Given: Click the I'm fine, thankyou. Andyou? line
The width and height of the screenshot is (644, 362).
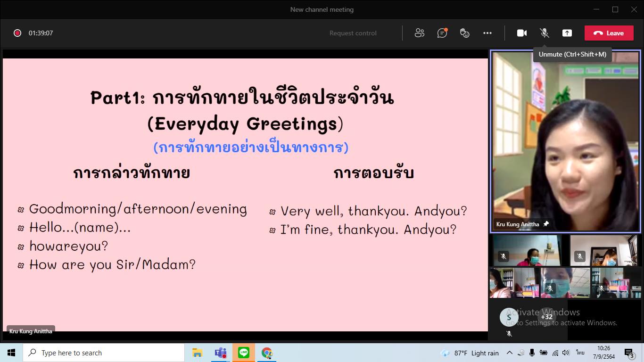Looking at the screenshot, I should point(368,230).
